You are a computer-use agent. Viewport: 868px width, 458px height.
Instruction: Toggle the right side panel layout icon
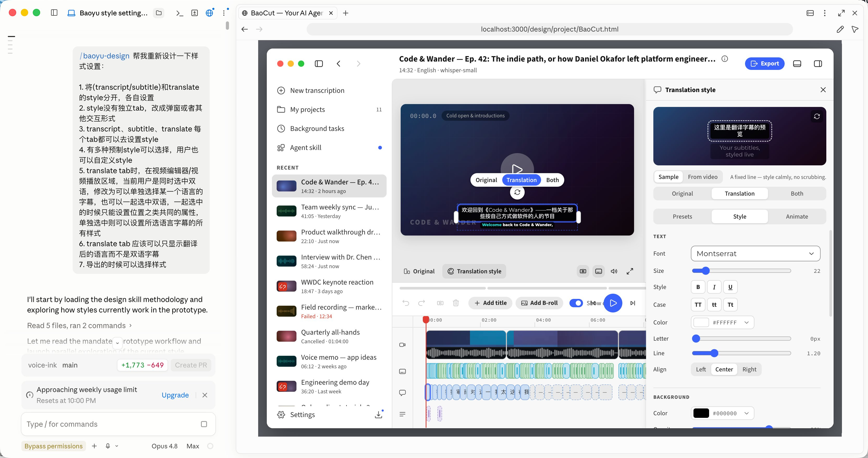tap(818, 64)
